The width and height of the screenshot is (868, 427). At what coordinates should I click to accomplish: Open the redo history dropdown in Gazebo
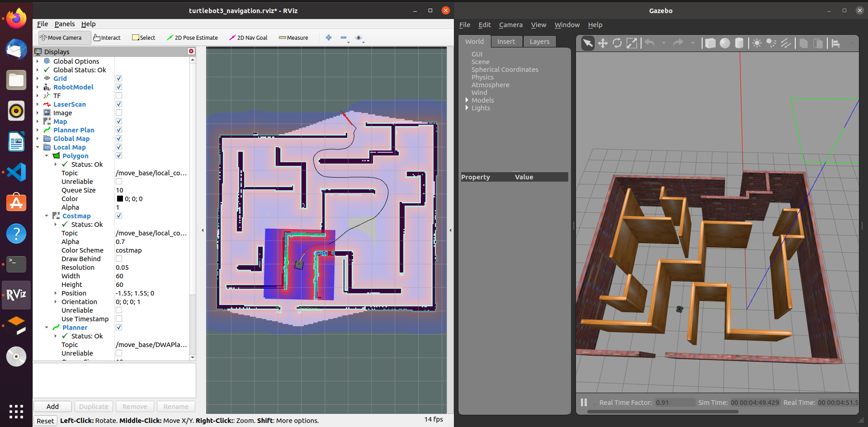click(693, 43)
